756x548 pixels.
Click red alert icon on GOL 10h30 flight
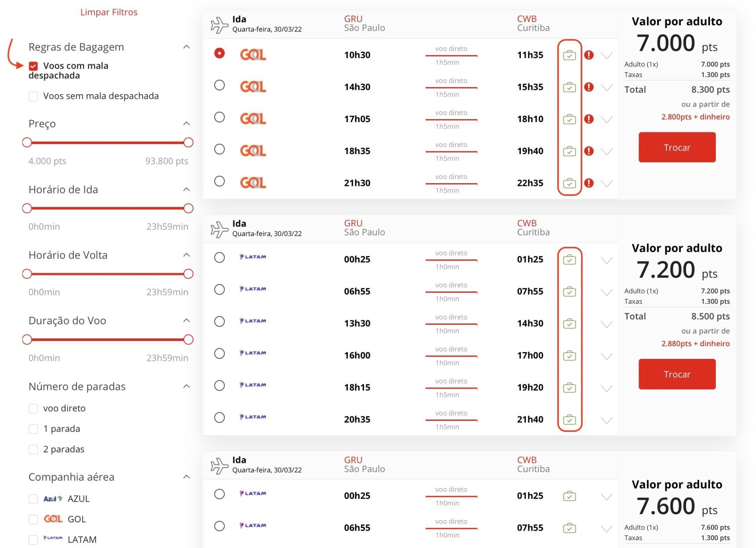589,55
